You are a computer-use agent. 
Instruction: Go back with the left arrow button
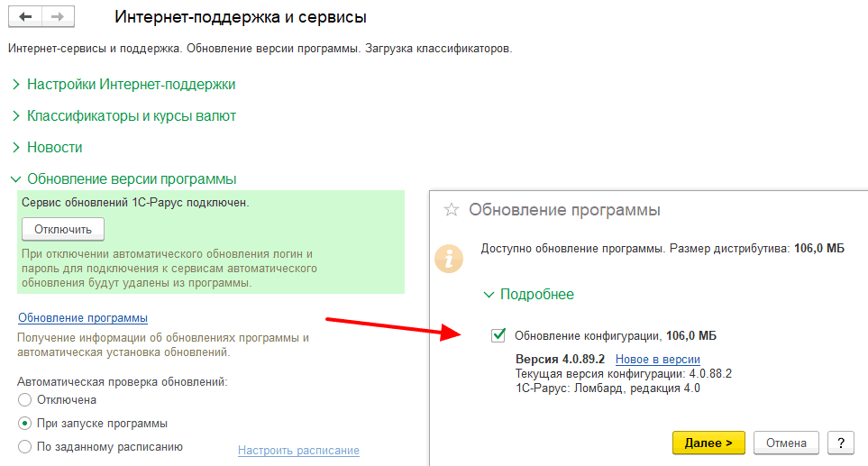pos(25,16)
